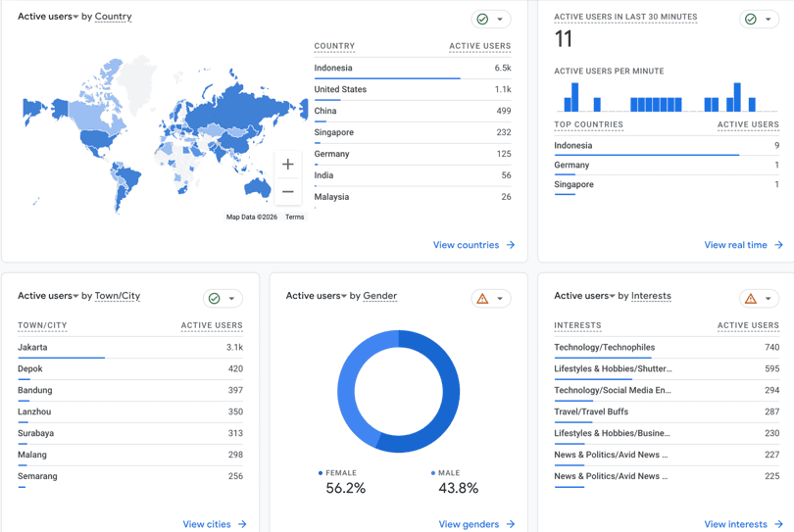Click arrow icon next to View genders
Image resolution: width=794 pixels, height=532 pixels.
pos(511,524)
